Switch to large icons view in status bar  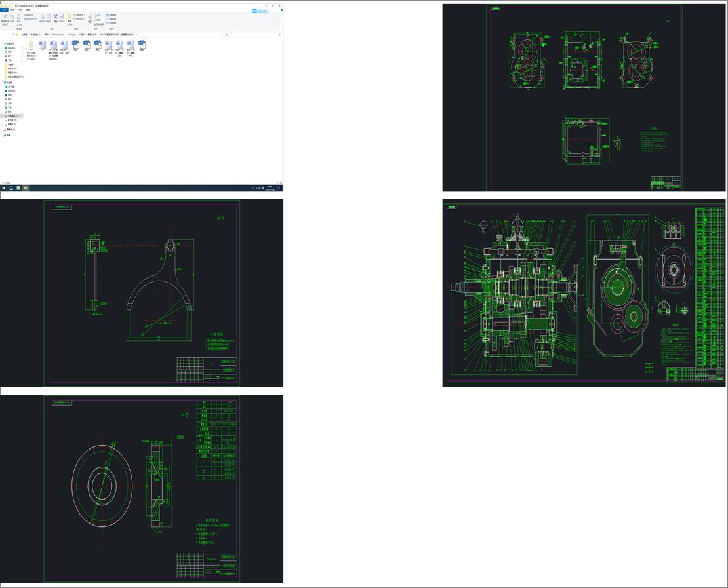[x=281, y=182]
